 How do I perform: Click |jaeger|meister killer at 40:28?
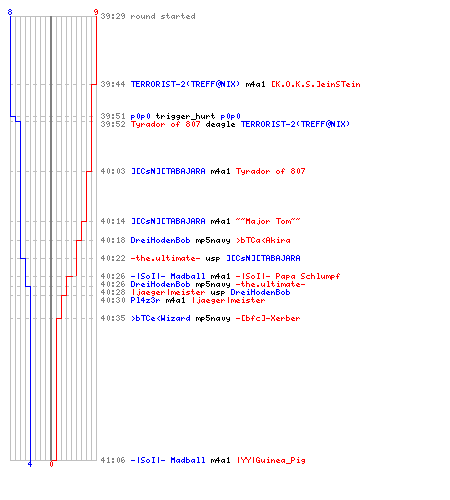click(168, 292)
